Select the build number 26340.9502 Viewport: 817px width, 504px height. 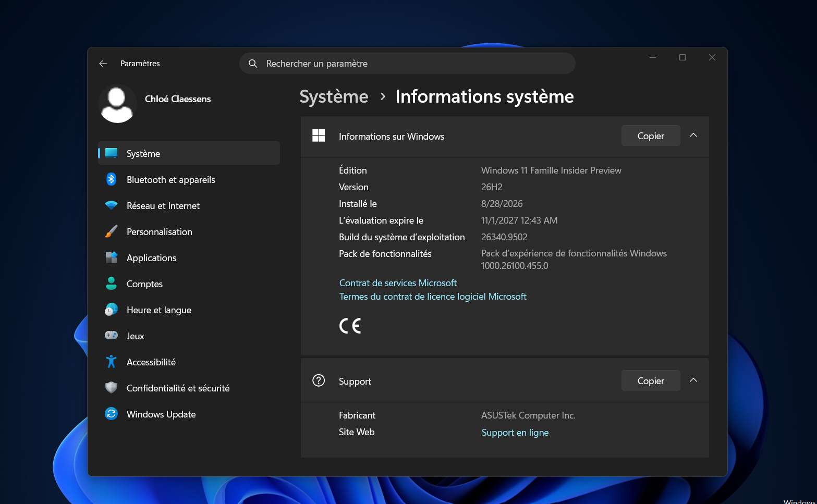pos(504,237)
